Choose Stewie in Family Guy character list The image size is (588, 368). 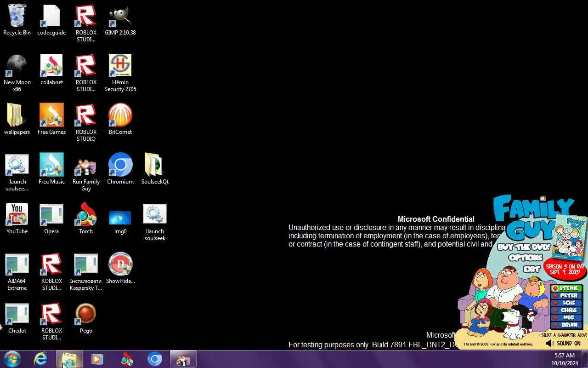567,288
